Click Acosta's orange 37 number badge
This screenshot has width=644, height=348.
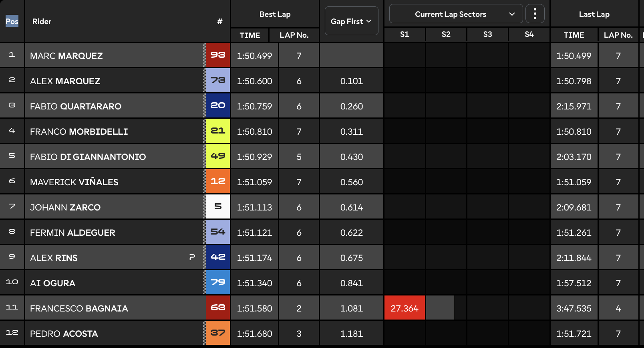pyautogui.click(x=218, y=333)
